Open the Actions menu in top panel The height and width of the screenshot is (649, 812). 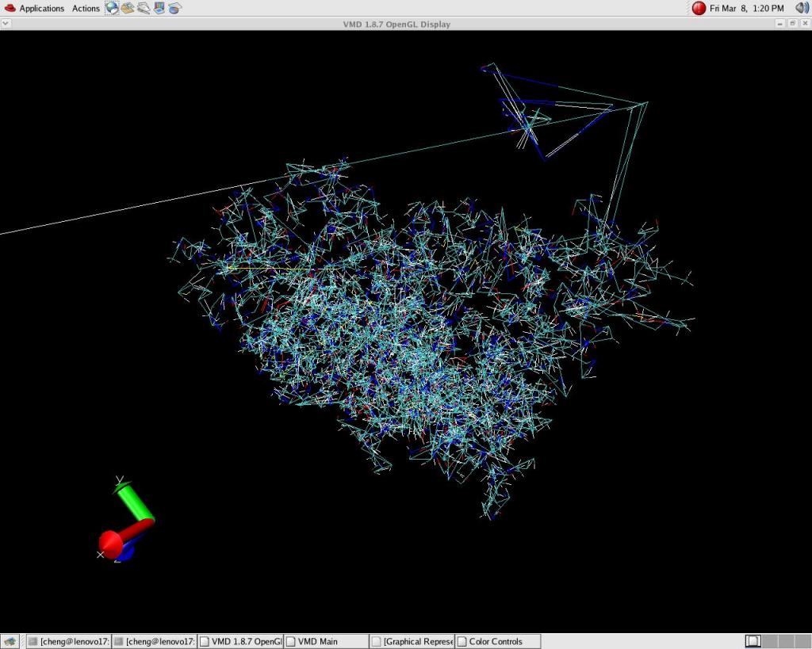tap(86, 8)
